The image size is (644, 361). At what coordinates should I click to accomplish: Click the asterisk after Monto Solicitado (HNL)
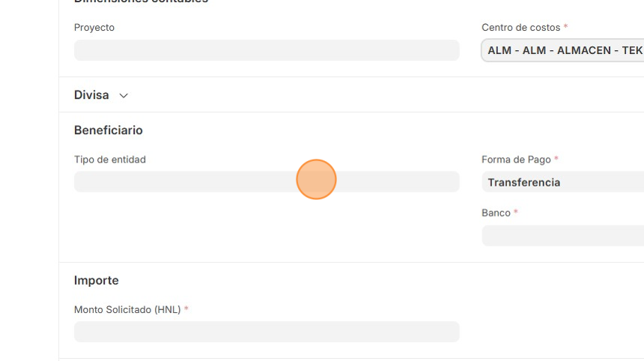coord(186,309)
